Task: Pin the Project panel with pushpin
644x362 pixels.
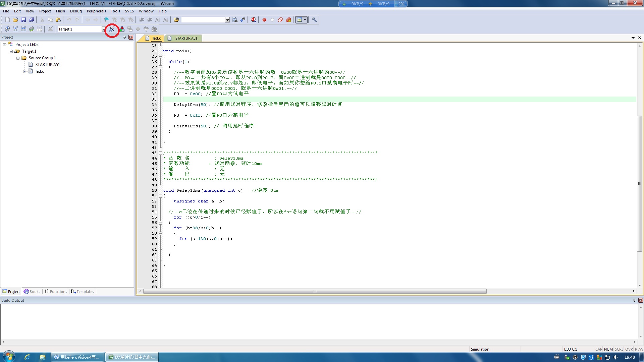Action: point(124,37)
